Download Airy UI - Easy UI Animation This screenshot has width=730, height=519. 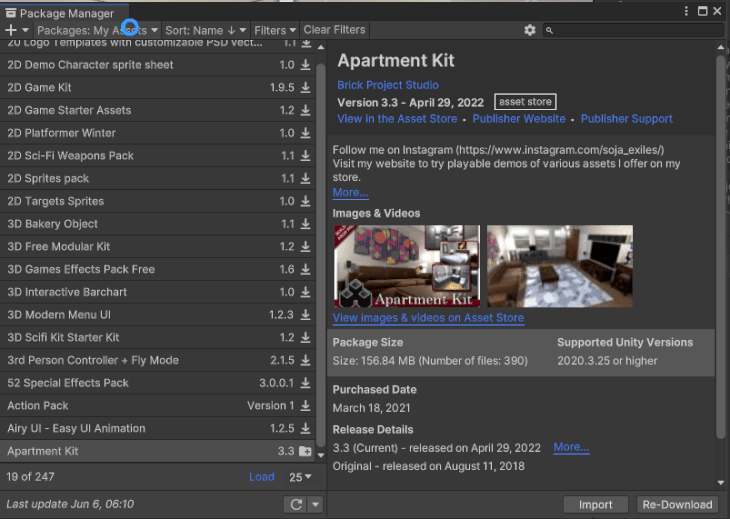305,428
